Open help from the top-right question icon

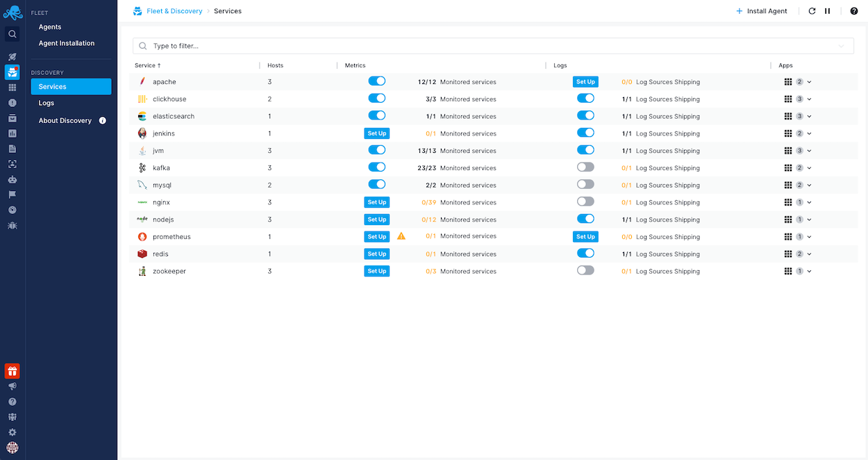[854, 11]
